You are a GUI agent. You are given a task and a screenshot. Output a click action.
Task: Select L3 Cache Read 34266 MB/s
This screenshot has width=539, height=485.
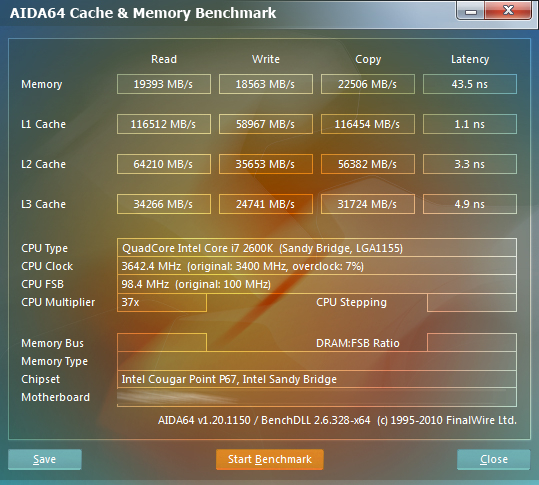164,204
